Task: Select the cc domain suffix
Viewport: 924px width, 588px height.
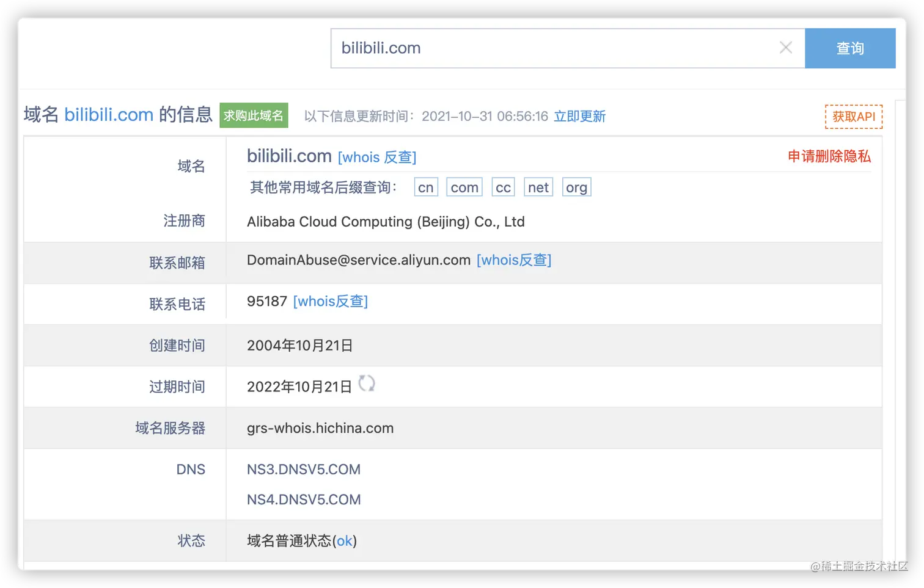Action: click(x=503, y=187)
